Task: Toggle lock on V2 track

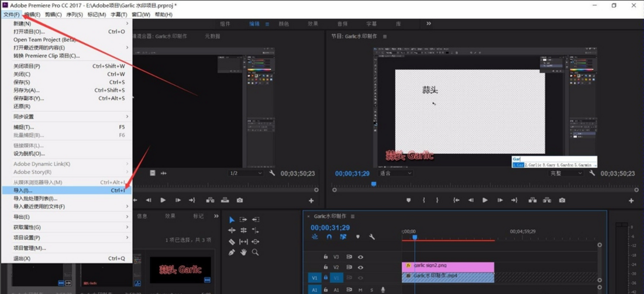Action: point(326,267)
